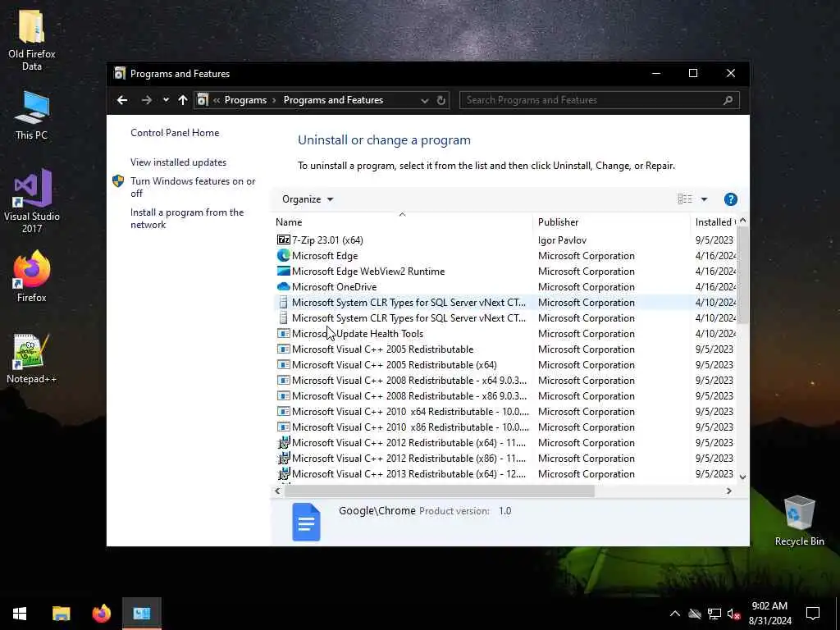Open Windows Start menu

pyautogui.click(x=20, y=614)
